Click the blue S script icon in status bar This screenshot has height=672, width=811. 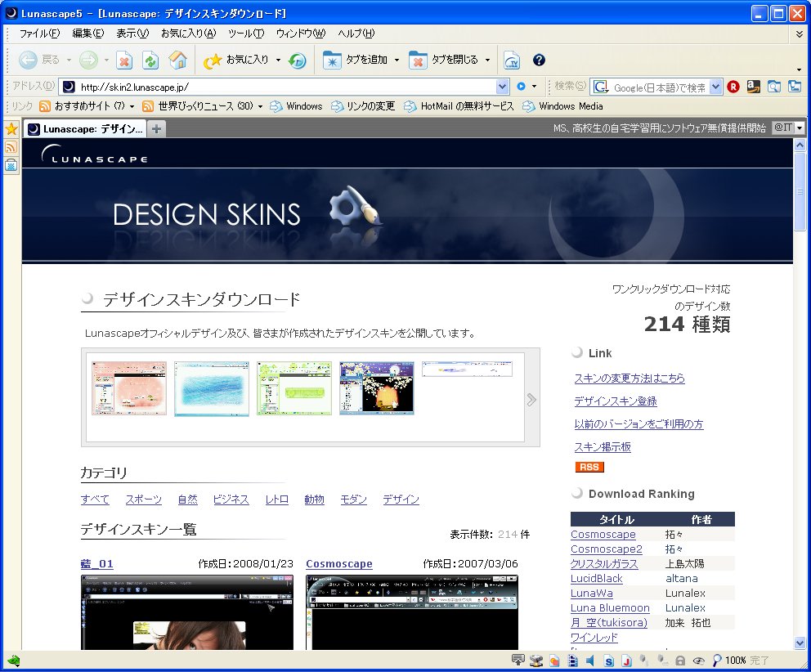click(609, 661)
